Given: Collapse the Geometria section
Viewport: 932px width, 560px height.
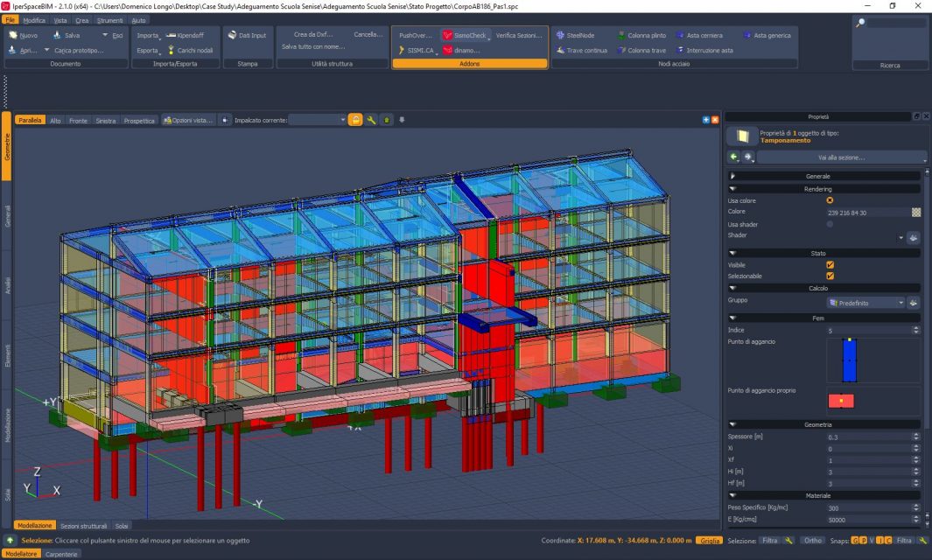Looking at the screenshot, I should coord(732,424).
